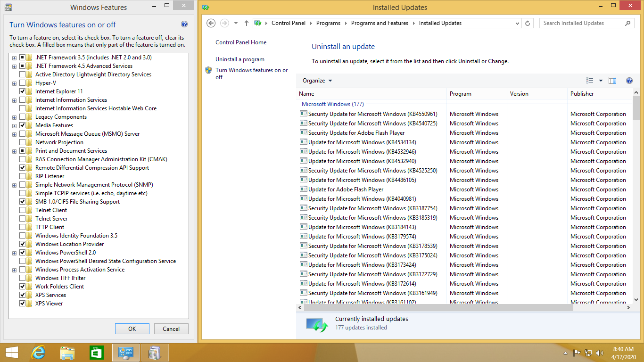Collapse the Microsoft Windows (177) group
The width and height of the screenshot is (644, 362).
point(333,104)
